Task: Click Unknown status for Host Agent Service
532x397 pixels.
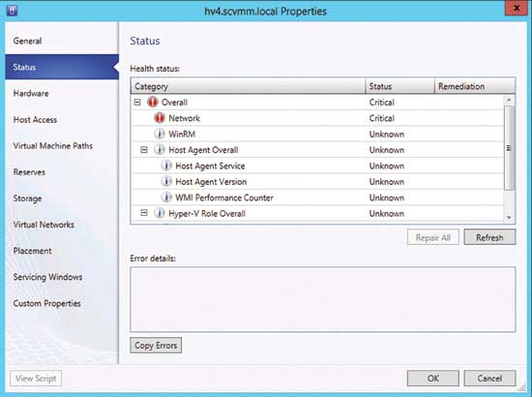Action: point(387,167)
